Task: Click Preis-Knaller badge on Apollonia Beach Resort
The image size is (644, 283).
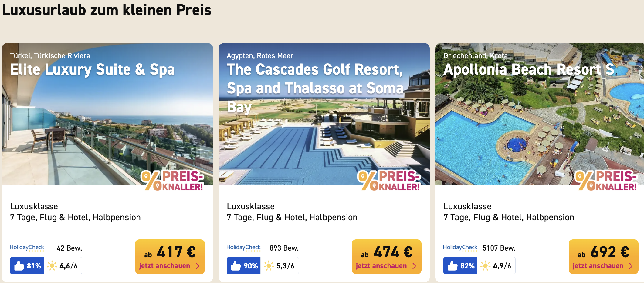Action: pyautogui.click(x=606, y=181)
